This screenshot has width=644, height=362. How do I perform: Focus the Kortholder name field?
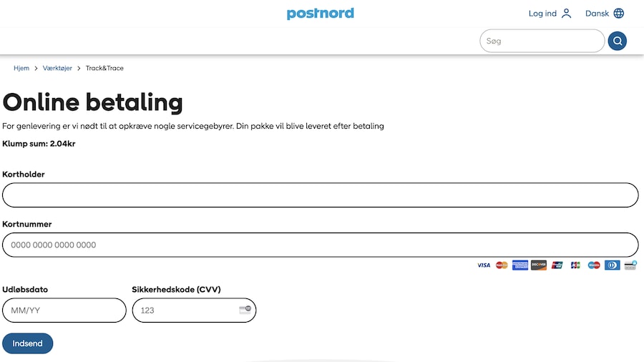tap(321, 195)
